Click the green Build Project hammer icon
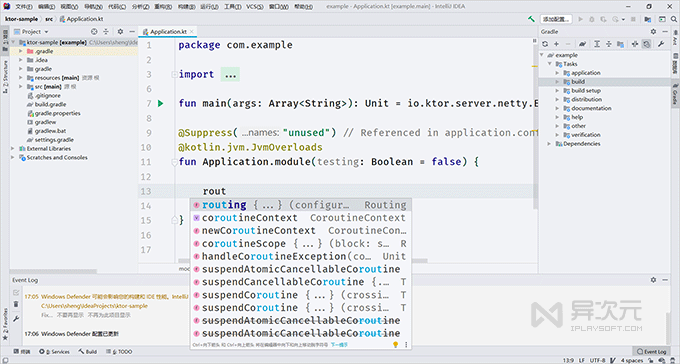 click(531, 19)
